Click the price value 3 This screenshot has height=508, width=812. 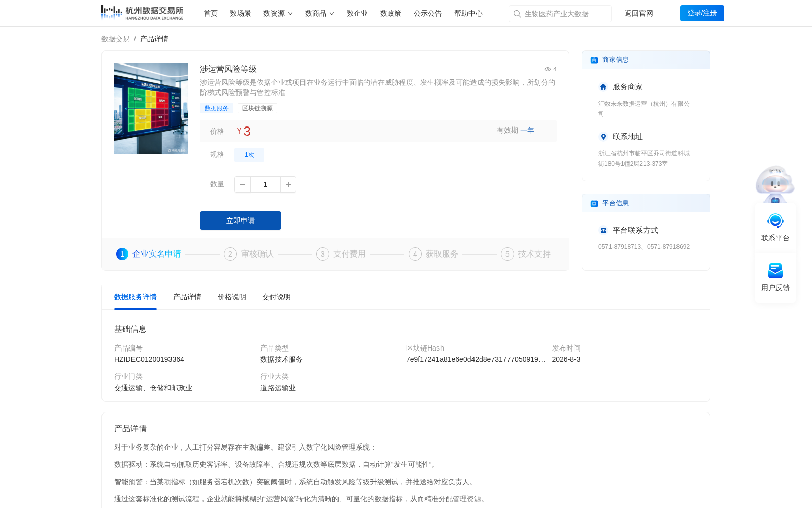coord(247,132)
